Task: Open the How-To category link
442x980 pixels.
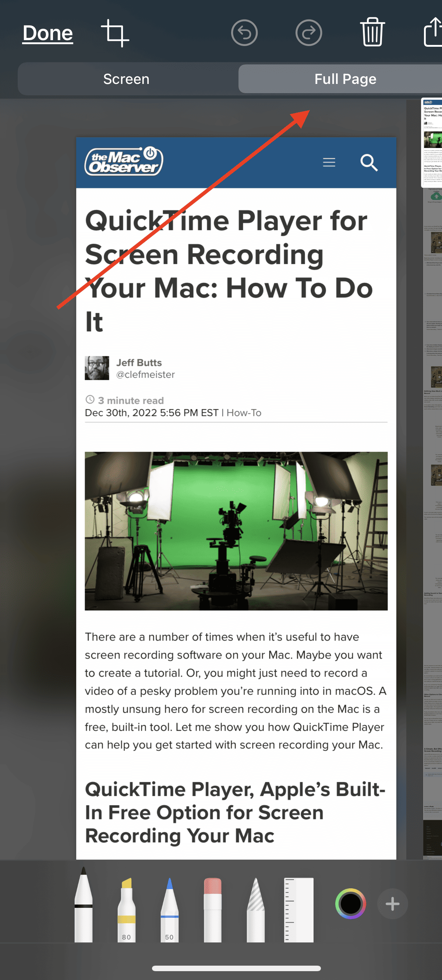Action: pos(244,413)
